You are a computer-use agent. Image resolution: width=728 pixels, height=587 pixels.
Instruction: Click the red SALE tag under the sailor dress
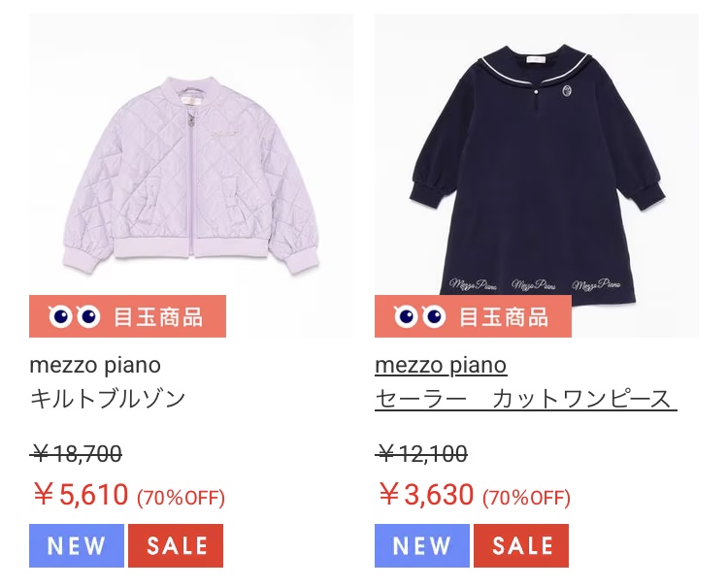point(521,545)
